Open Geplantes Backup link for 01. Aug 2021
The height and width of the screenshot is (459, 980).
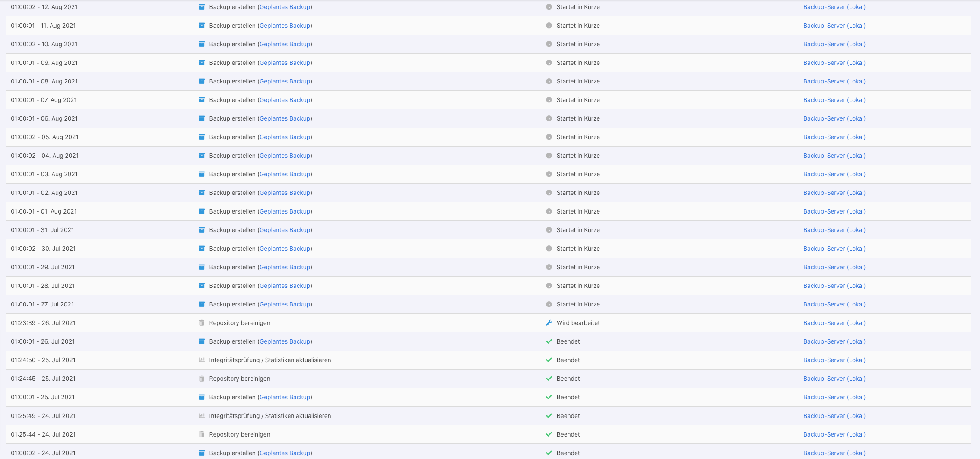click(285, 211)
